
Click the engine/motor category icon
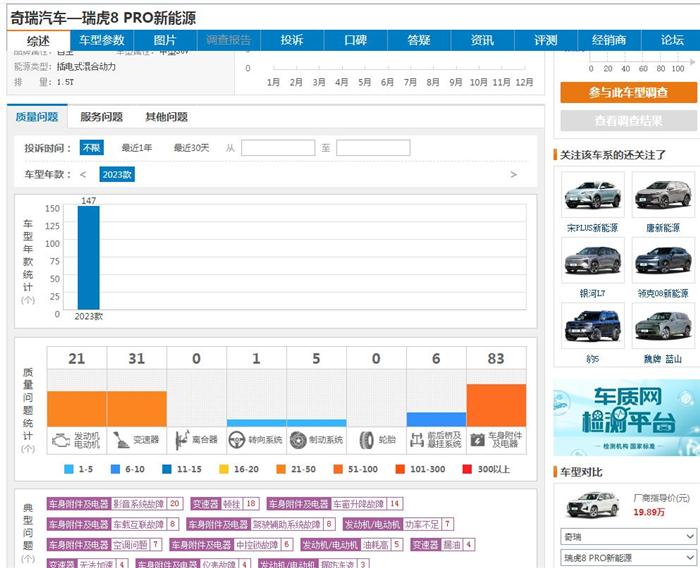[x=61, y=441]
